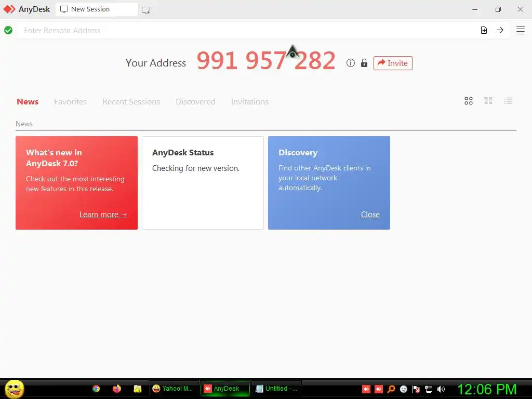Switch to the Yahoo! Messenger taskbar button
The width and height of the screenshot is (532, 399).
tap(173, 389)
